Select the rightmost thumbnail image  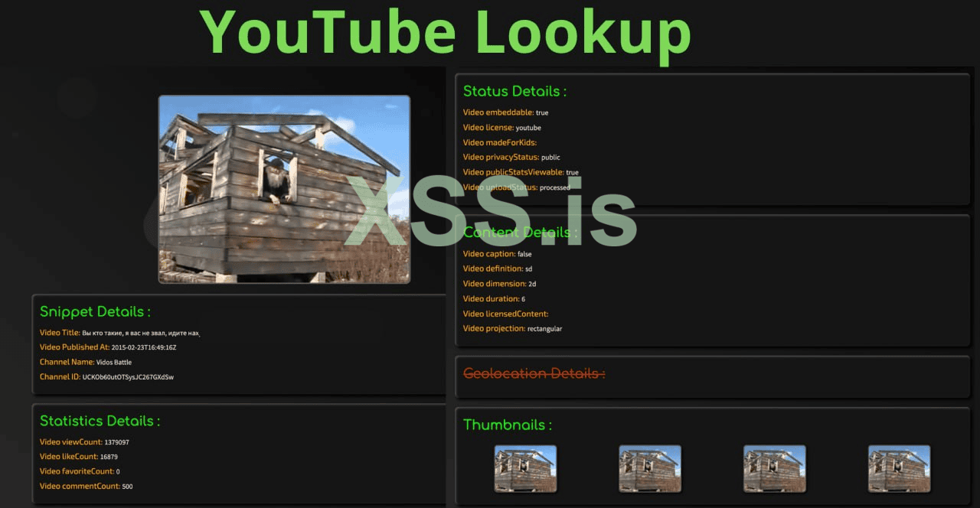(900, 468)
